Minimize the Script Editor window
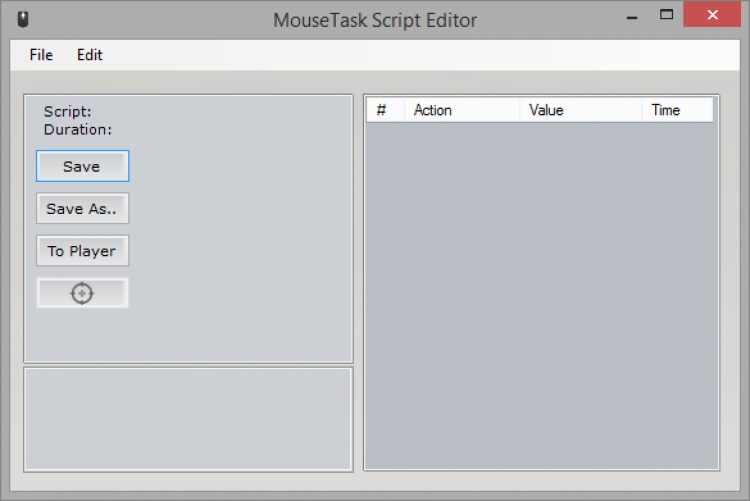Image resolution: width=750 pixels, height=501 pixels. 631,16
